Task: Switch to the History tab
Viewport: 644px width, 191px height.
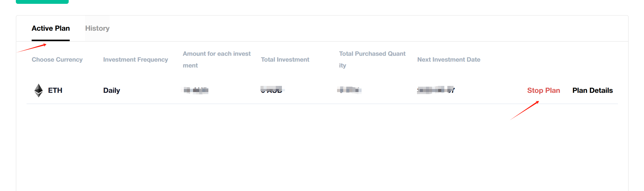Action: (x=97, y=28)
